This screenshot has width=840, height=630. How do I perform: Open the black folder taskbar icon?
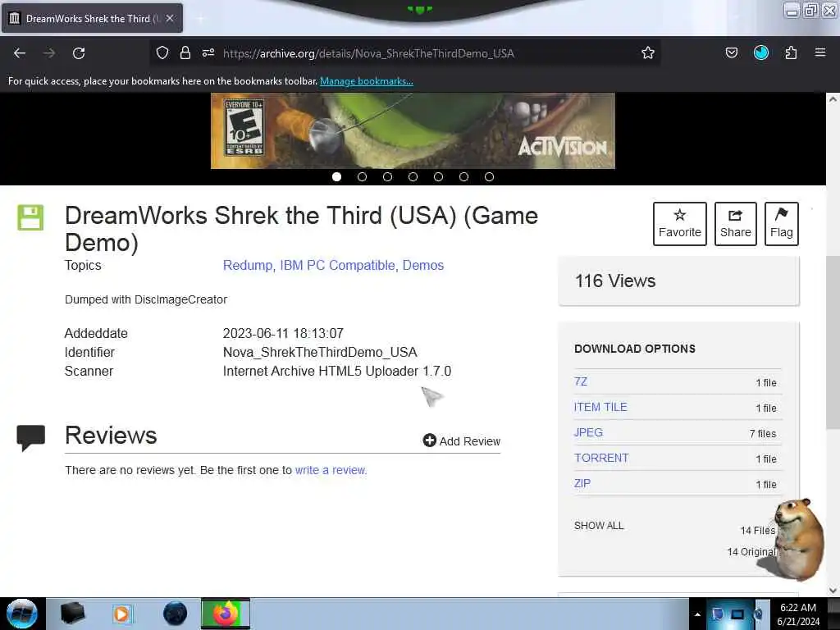(72, 614)
